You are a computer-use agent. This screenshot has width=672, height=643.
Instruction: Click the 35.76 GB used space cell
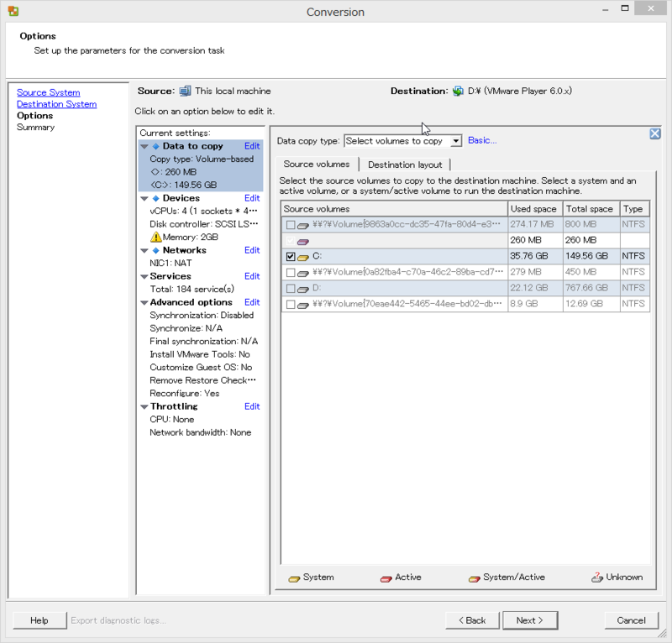coord(535,256)
